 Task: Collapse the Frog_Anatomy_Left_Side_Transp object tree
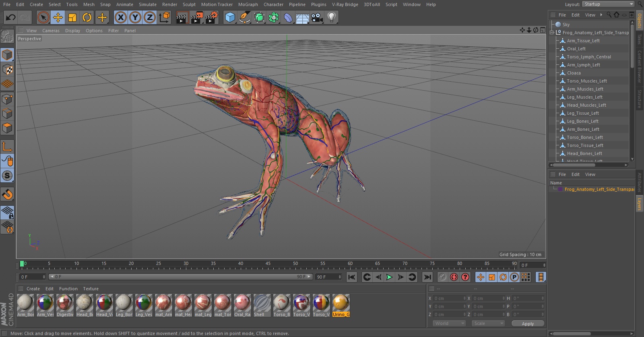(552, 33)
